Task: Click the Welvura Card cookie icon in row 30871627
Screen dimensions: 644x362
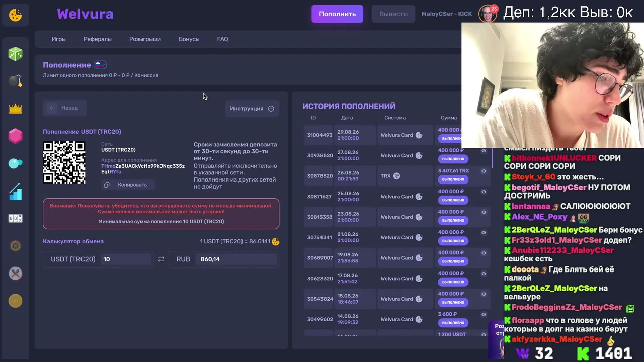Action: [x=419, y=197]
